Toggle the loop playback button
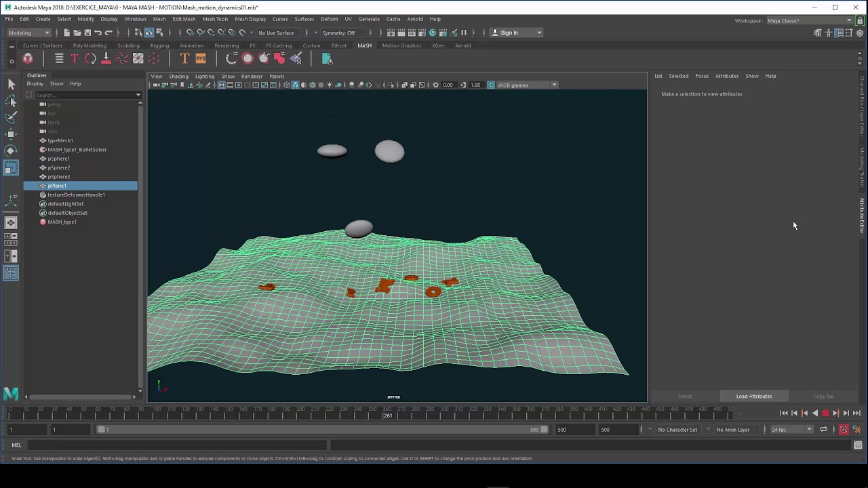Screen dimensions: 868x488 (x=823, y=430)
